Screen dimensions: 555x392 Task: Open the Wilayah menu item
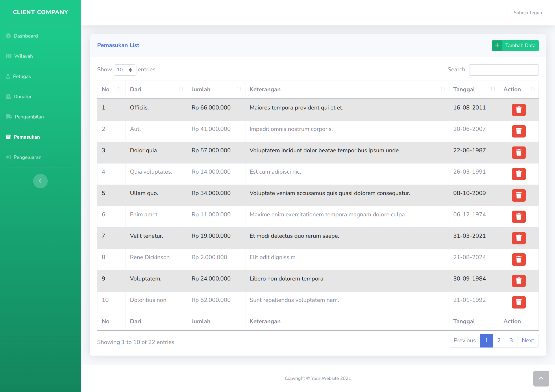click(23, 56)
